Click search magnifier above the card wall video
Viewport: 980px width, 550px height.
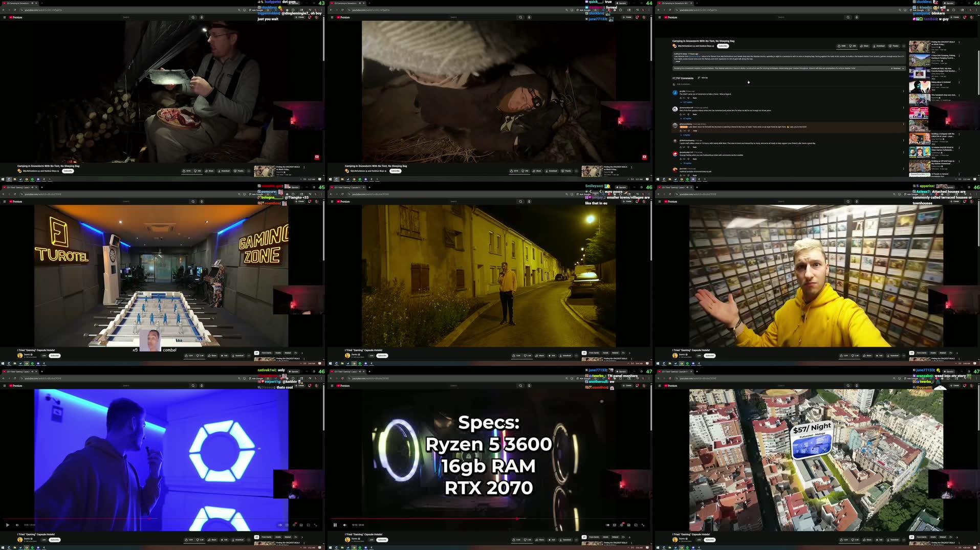pos(848,202)
